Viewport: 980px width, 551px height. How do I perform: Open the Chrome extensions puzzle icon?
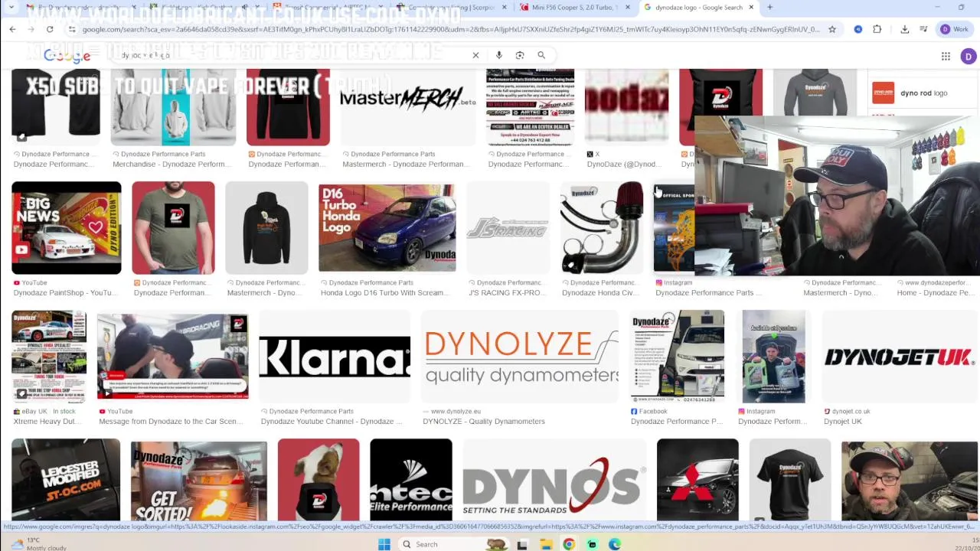877,29
